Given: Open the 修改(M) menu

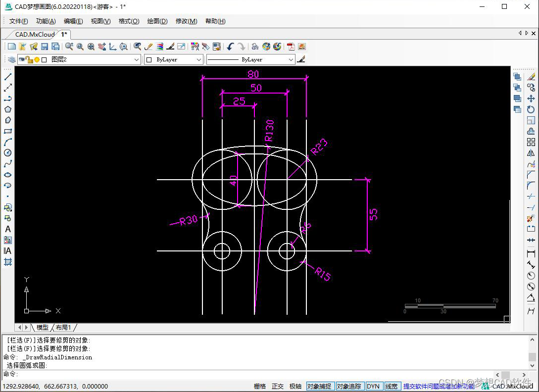Looking at the screenshot, I should pos(186,21).
